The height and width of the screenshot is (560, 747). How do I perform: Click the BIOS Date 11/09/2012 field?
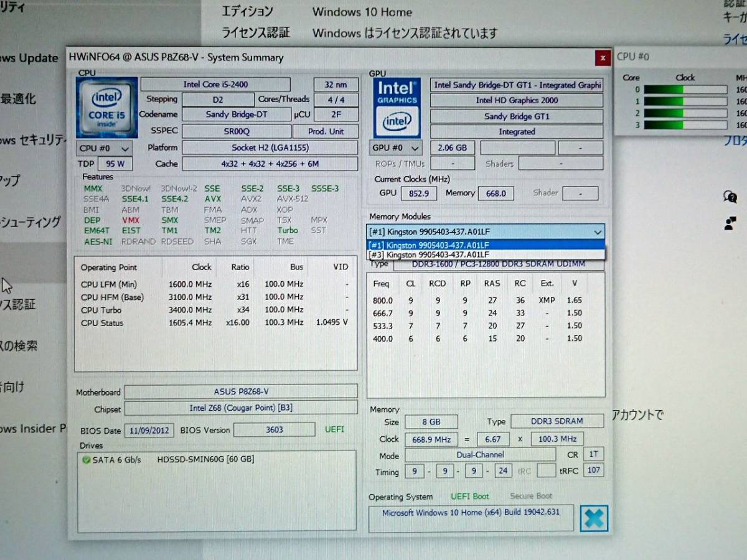point(150,431)
